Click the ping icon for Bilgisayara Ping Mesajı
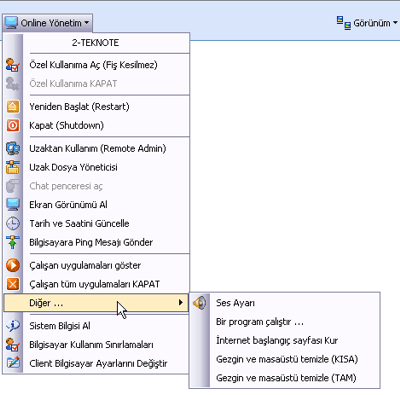Viewport: 400px width, 395px height. point(13,242)
